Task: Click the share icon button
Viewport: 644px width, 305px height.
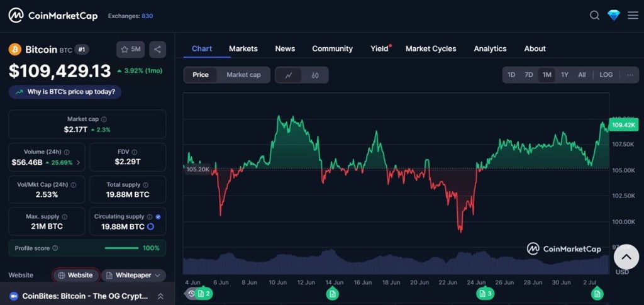Action: [157, 50]
